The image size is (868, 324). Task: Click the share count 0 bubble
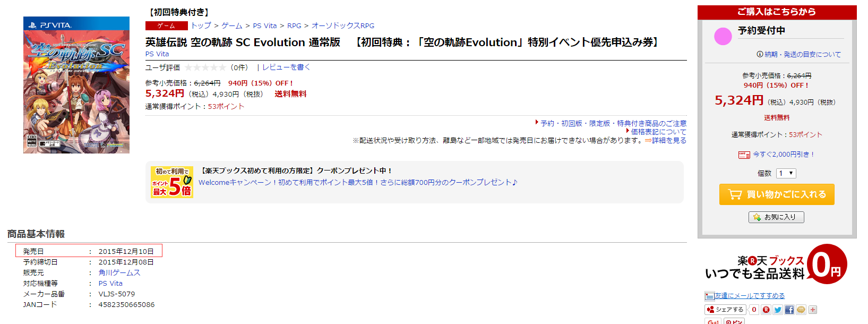coord(754,310)
